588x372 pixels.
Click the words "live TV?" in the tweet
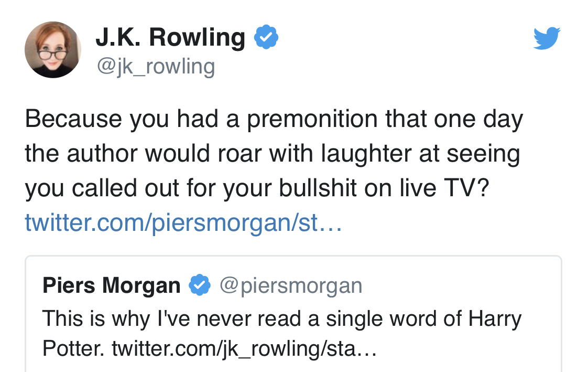coord(452,188)
